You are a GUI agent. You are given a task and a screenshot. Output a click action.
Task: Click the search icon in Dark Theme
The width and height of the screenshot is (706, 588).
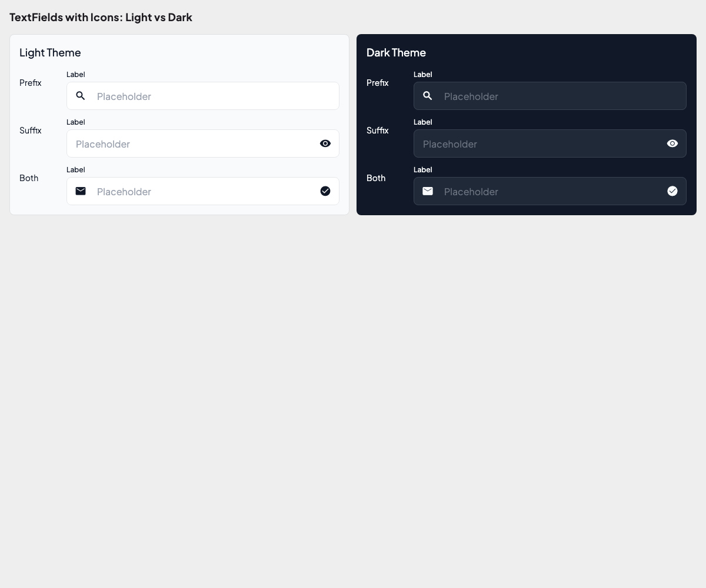click(x=428, y=96)
